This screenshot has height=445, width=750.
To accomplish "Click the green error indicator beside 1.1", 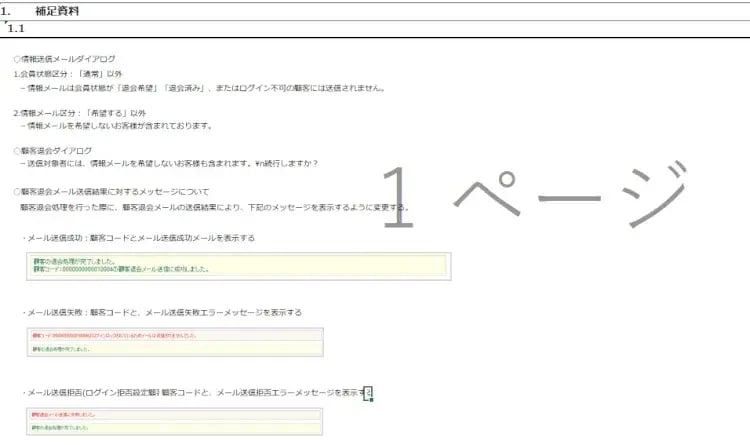I will coord(5,22).
